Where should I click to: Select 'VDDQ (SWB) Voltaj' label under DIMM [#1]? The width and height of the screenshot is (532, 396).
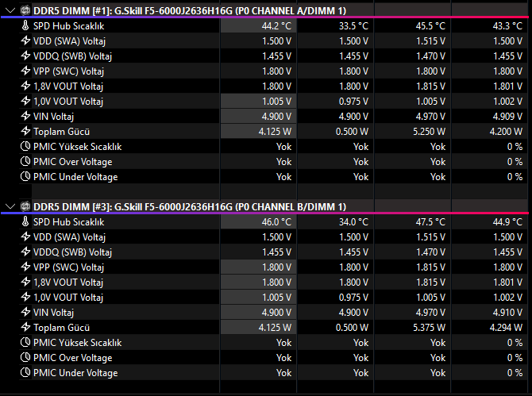pyautogui.click(x=72, y=56)
